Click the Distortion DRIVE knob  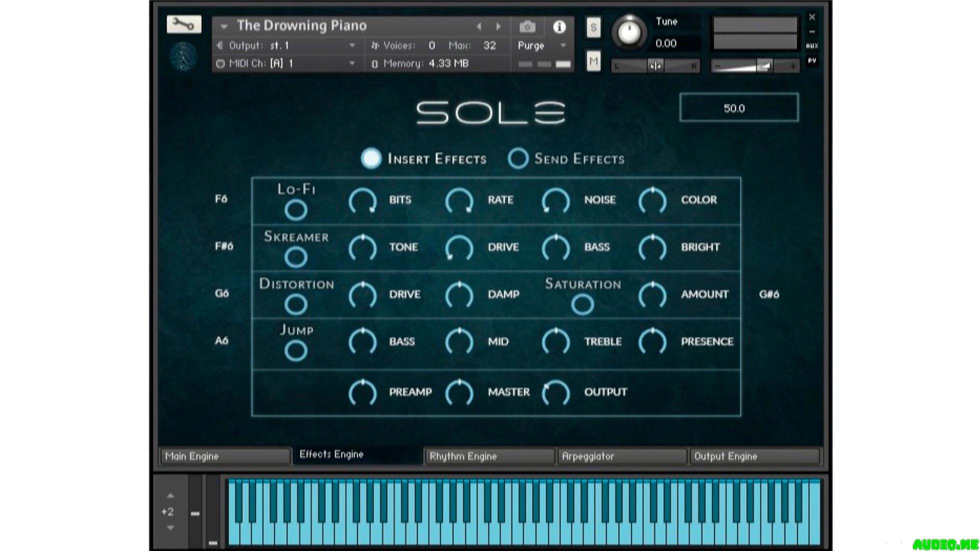tap(362, 294)
